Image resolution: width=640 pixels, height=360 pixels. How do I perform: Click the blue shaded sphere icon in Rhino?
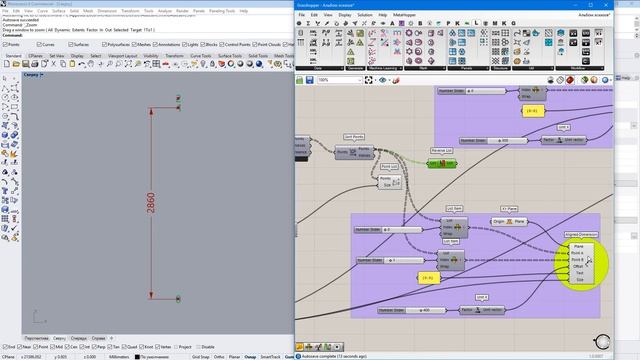click(259, 64)
